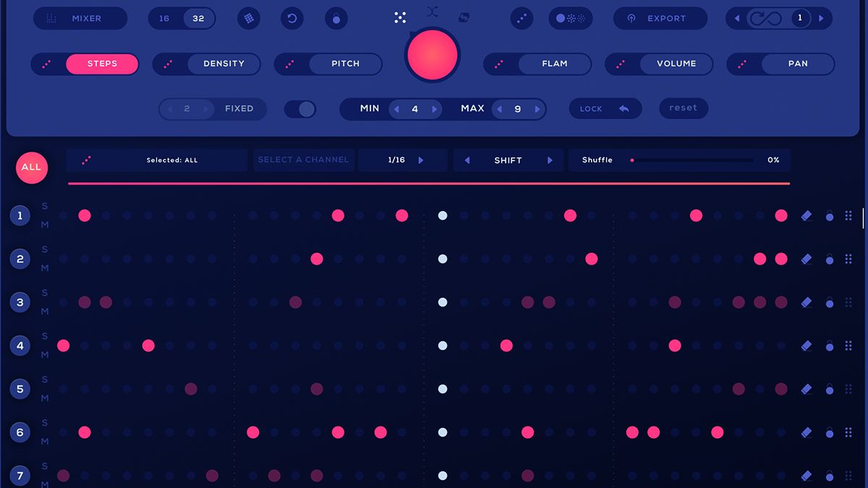
Task: Click the lock icon on channel 1
Action: [830, 215]
